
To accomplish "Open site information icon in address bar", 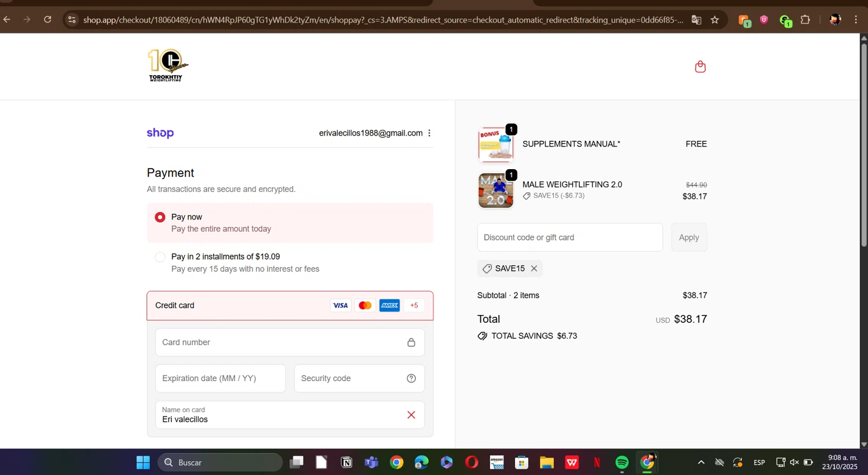I will click(x=72, y=20).
